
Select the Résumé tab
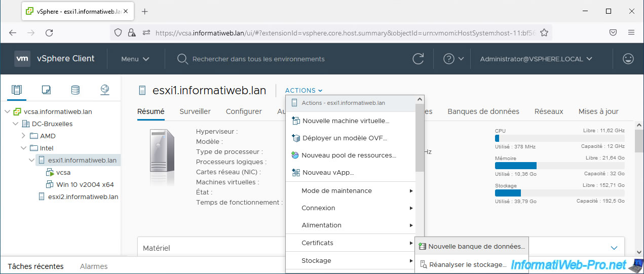[x=151, y=111]
